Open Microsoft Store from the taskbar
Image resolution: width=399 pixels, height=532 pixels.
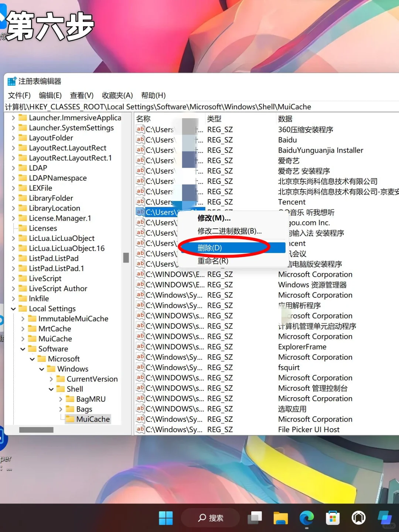(332, 518)
